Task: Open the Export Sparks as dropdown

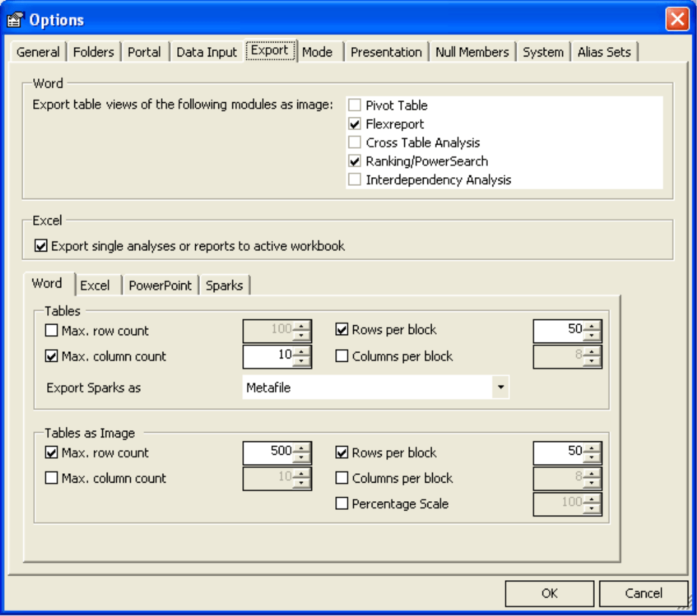Action: 501,388
